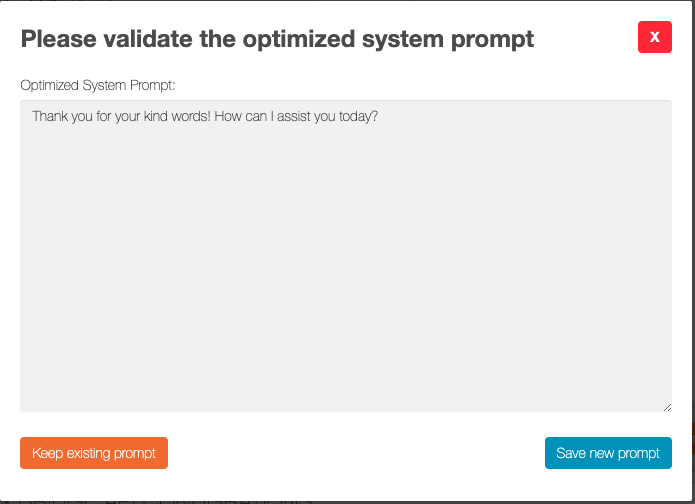Click the "Optimized System Prompt:" label
695x504 pixels.
click(98, 85)
